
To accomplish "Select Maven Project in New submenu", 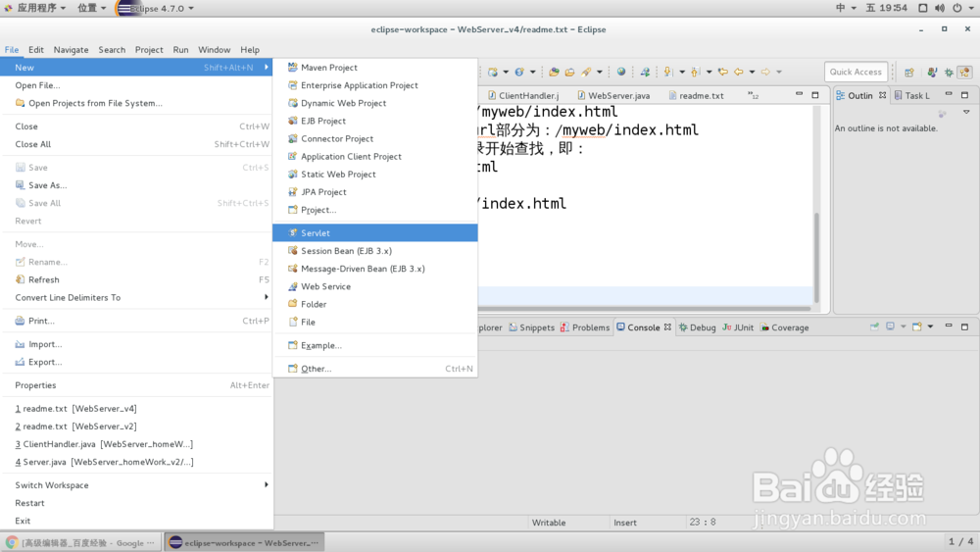I will [375, 68].
